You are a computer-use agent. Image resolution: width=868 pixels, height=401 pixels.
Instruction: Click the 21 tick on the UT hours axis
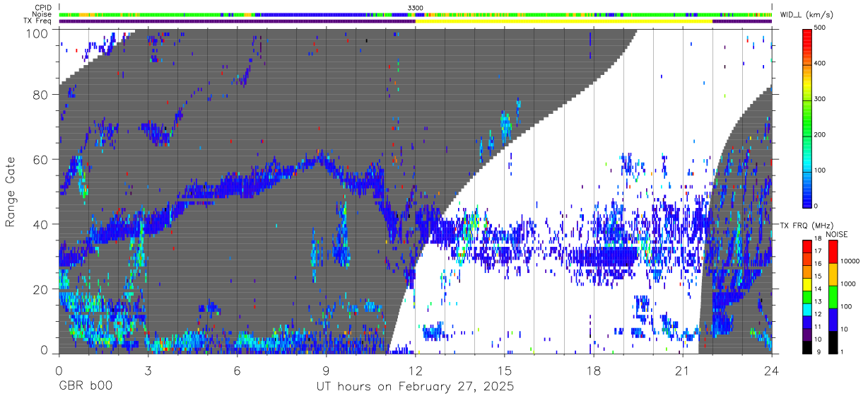pyautogui.click(x=683, y=371)
